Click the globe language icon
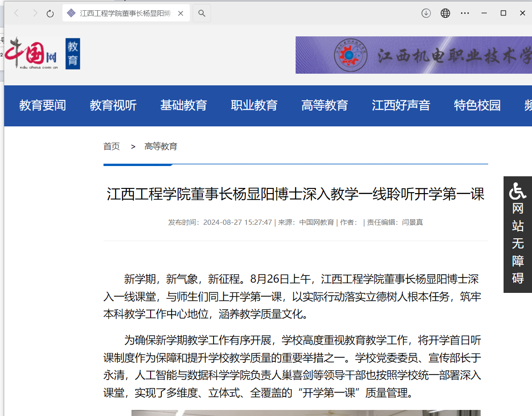 [445, 13]
